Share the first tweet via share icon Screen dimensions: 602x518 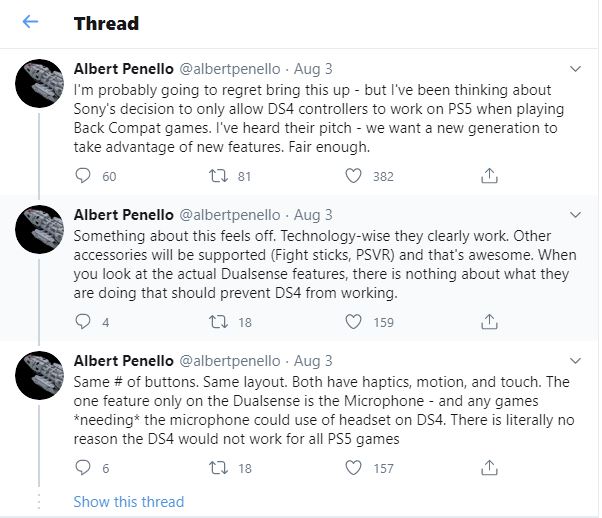(489, 176)
